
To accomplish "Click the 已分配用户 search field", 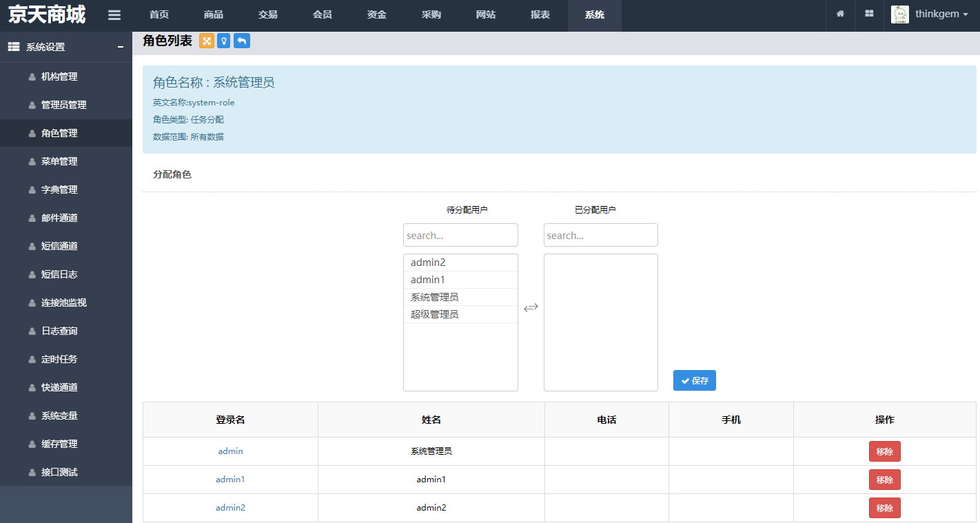I will (x=601, y=235).
